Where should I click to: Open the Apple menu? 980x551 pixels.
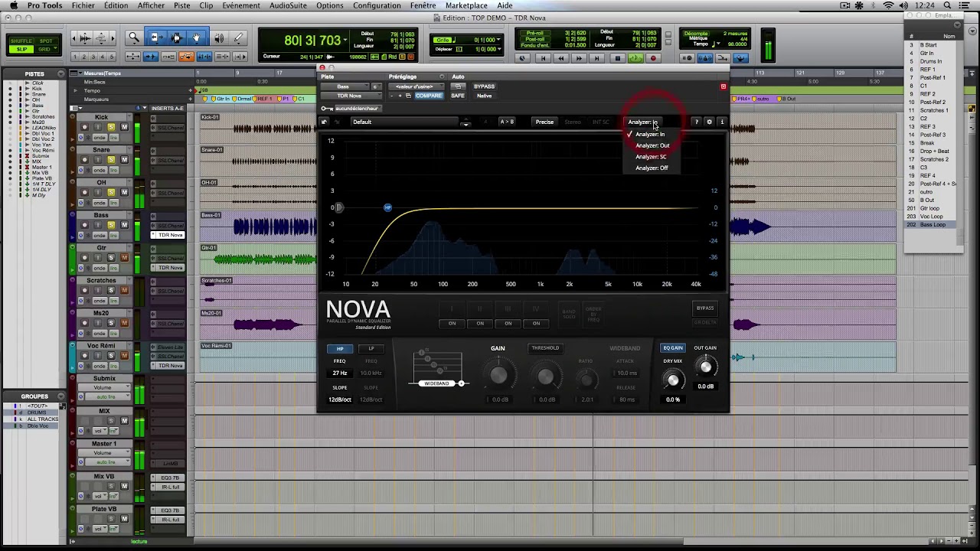coord(13,5)
